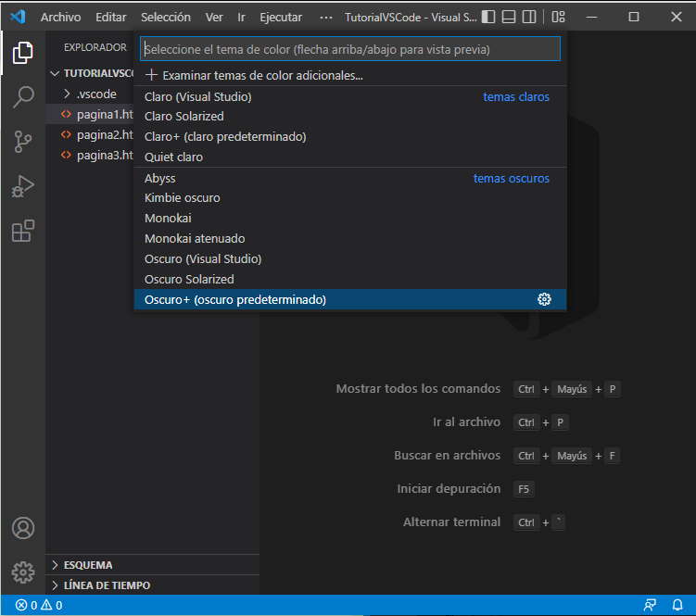
Task: Click the errors icon in status bar
Action: [x=21, y=605]
